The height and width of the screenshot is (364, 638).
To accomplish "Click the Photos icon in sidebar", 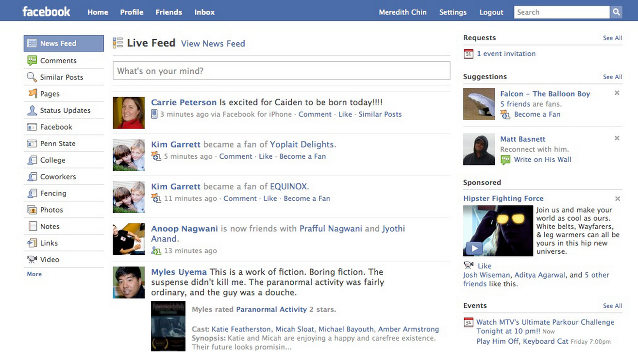I will [32, 210].
